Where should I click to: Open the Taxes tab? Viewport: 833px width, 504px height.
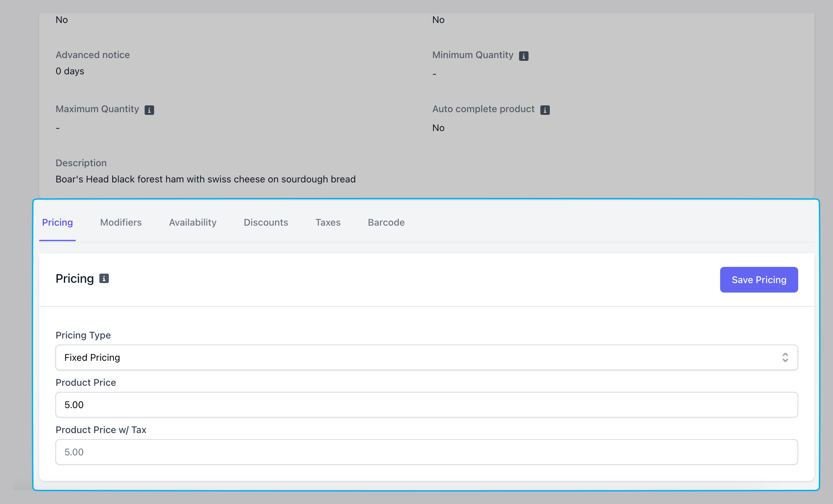(x=327, y=222)
